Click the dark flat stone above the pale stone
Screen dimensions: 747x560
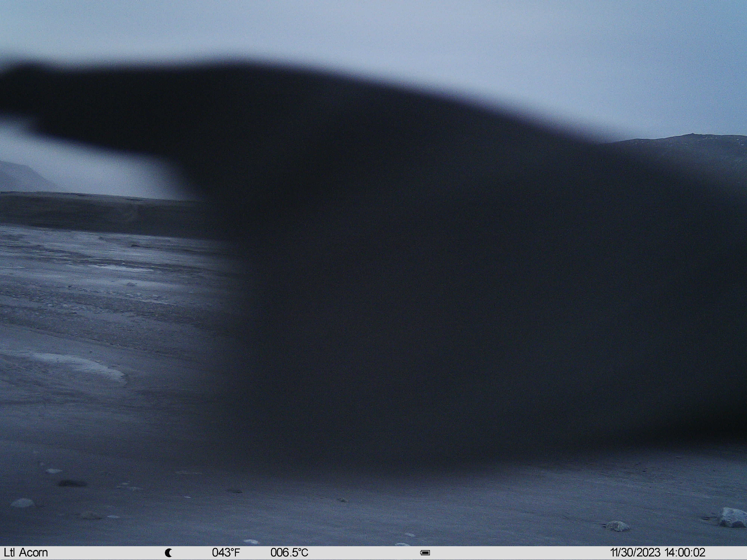tap(72, 483)
